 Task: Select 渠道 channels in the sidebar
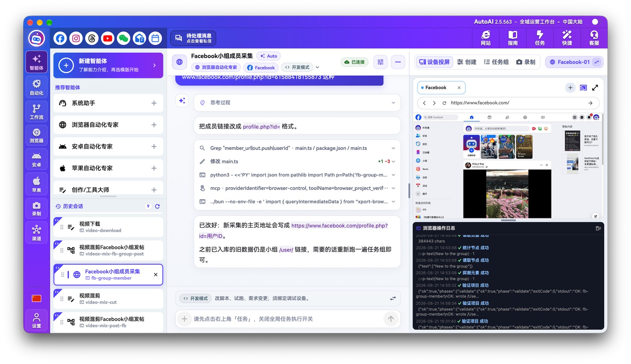(37, 233)
